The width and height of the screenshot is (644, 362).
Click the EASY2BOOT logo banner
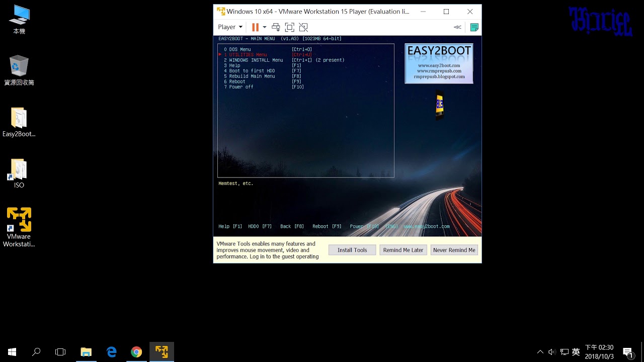tap(439, 63)
